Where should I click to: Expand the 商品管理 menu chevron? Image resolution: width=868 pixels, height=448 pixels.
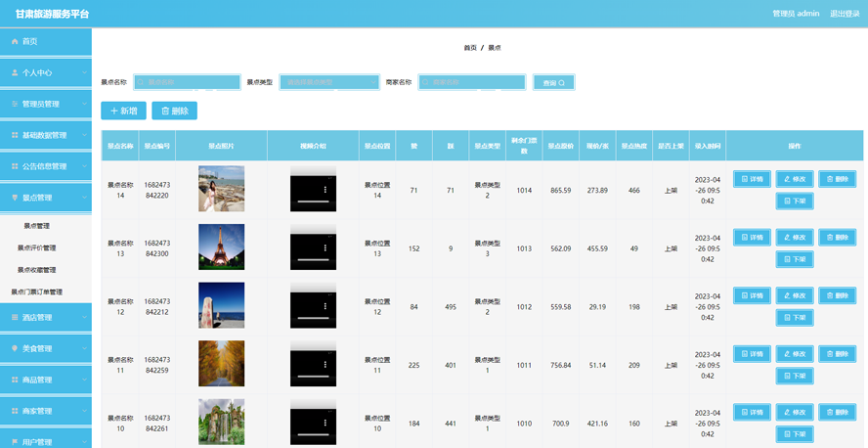84,380
